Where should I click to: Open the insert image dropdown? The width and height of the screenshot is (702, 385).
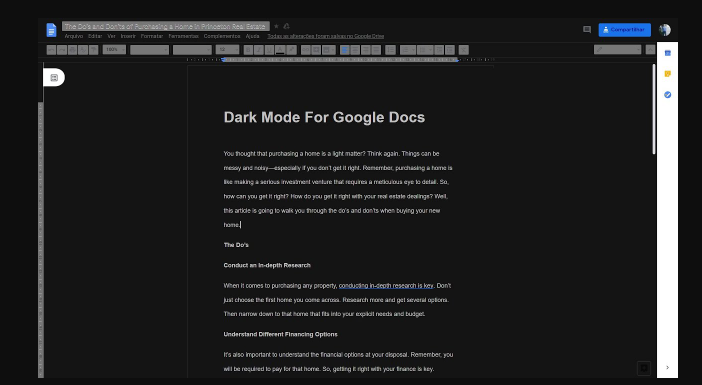click(x=329, y=50)
